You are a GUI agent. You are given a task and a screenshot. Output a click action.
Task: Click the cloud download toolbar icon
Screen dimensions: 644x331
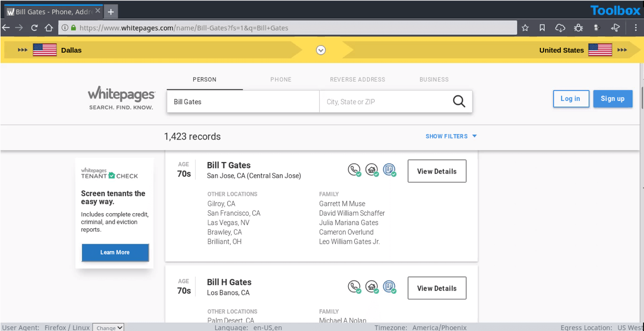coord(560,28)
